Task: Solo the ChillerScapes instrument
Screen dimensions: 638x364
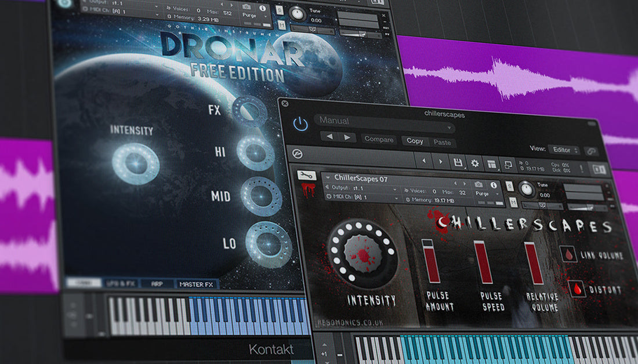Action: (509, 186)
